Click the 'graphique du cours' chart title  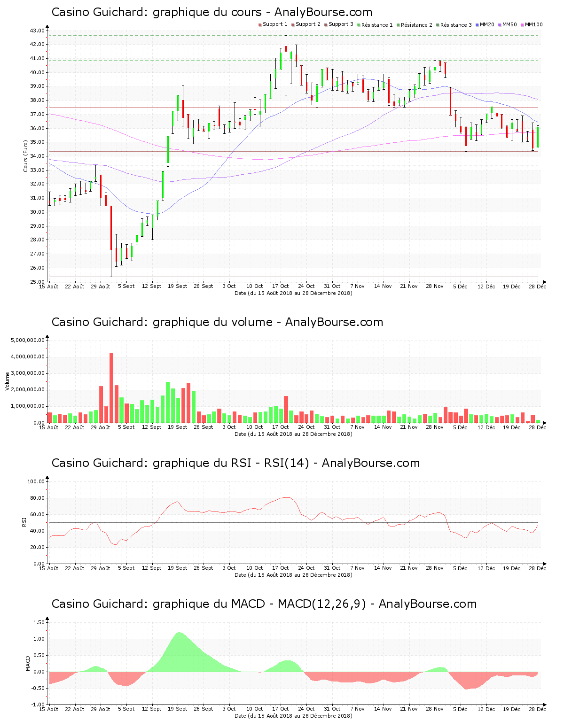212,12
